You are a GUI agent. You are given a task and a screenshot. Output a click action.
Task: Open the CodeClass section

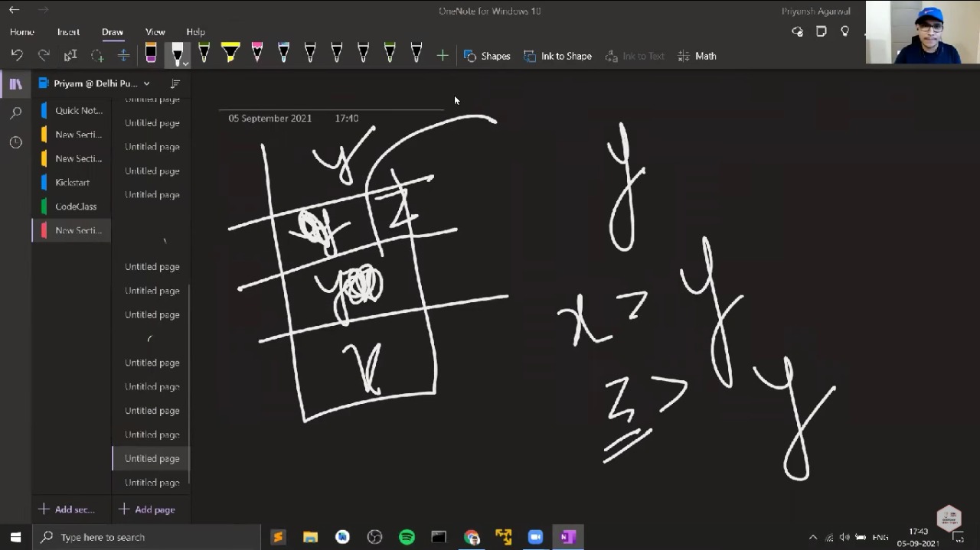click(x=71, y=207)
